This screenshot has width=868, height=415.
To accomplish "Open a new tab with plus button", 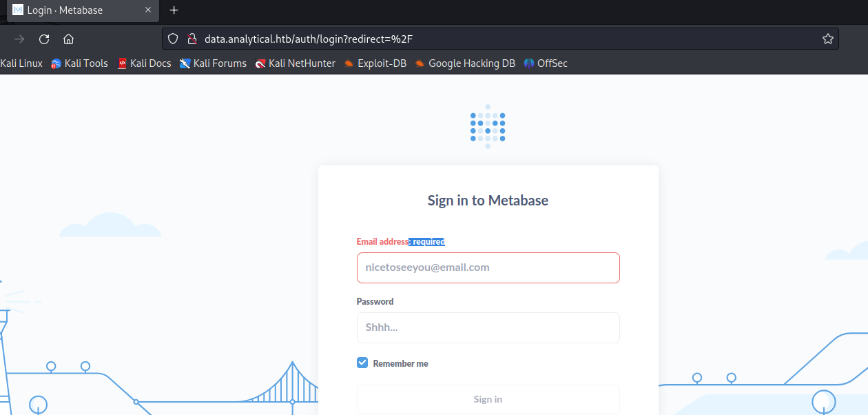I will (174, 10).
